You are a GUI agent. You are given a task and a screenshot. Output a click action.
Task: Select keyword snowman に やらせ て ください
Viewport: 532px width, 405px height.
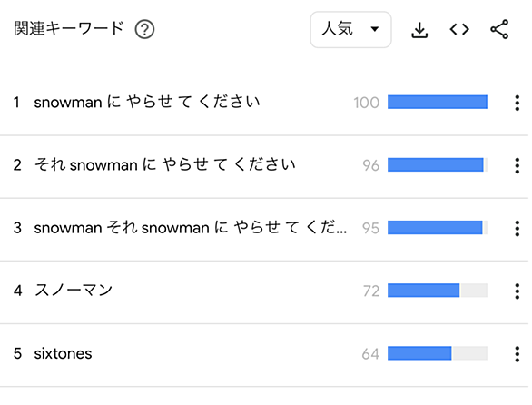[x=147, y=102]
